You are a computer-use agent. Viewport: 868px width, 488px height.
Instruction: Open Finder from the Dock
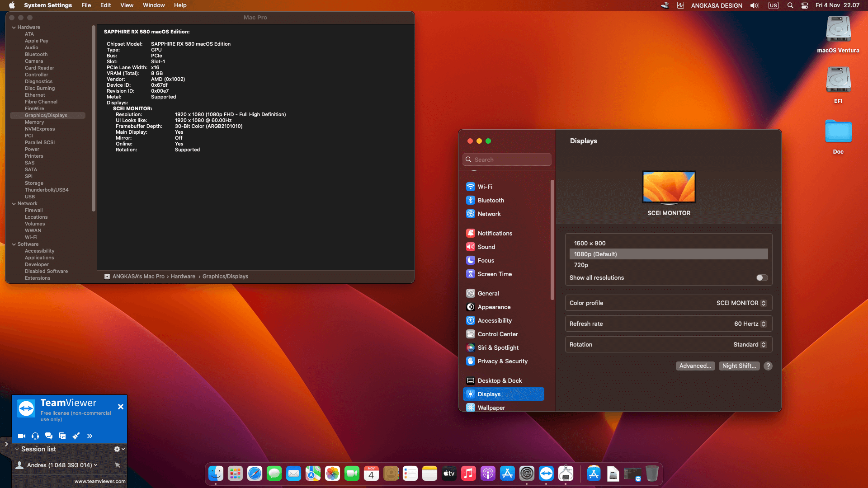pyautogui.click(x=216, y=474)
